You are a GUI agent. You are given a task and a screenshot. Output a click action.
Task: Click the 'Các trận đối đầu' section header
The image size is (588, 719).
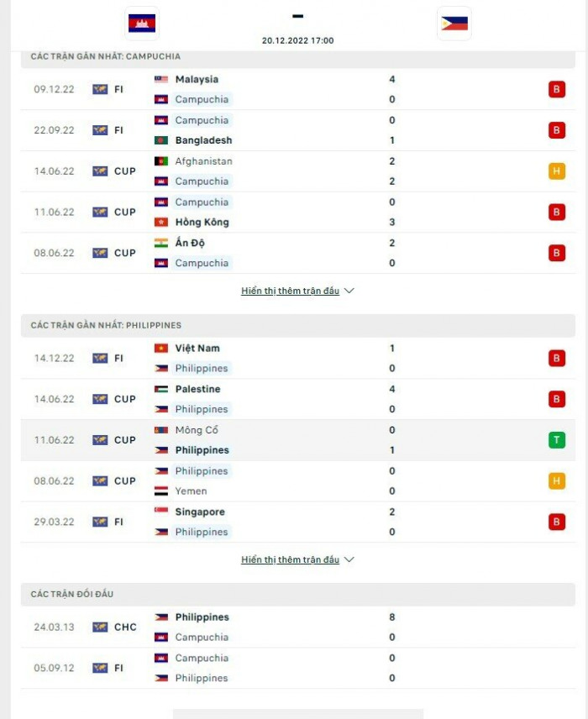[72, 594]
